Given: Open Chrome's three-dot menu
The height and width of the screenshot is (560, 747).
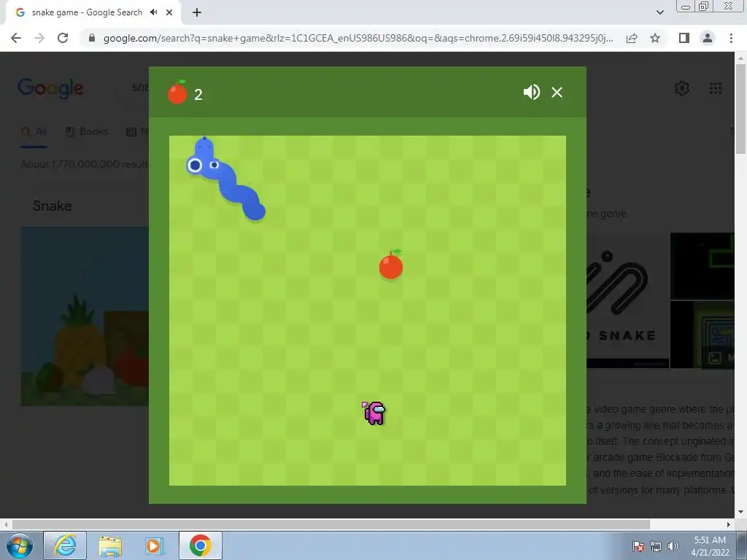Looking at the screenshot, I should [731, 38].
